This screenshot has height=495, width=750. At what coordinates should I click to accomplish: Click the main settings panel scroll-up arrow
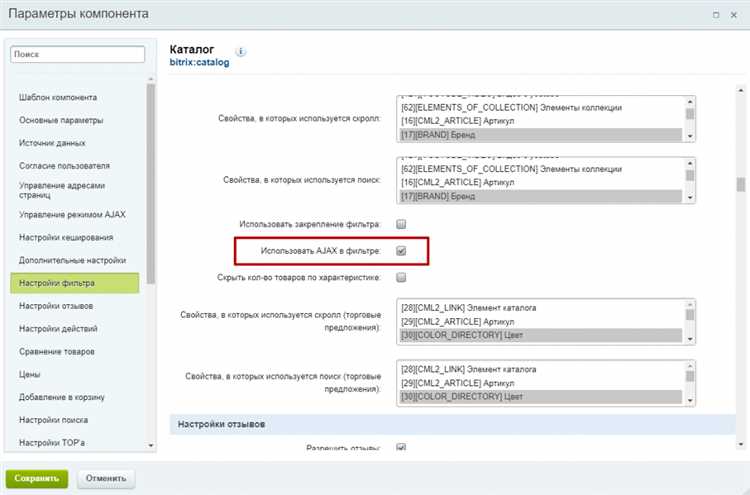point(740,90)
